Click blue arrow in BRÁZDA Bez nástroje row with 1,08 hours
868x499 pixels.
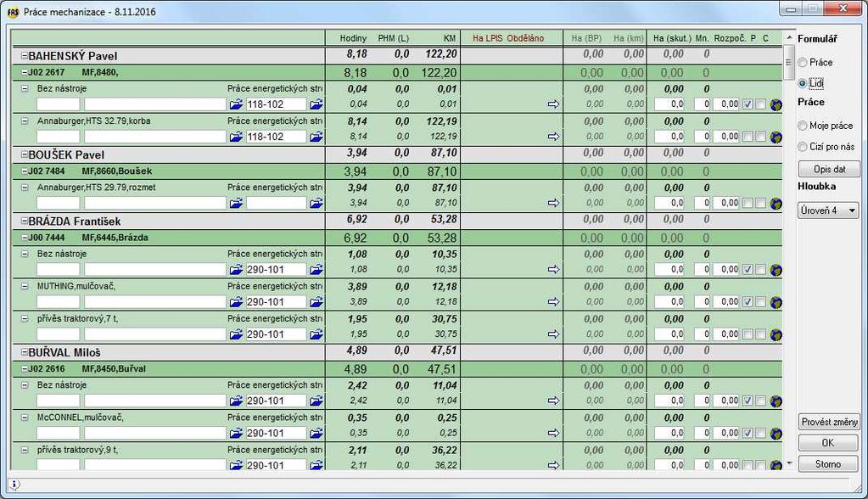(553, 269)
